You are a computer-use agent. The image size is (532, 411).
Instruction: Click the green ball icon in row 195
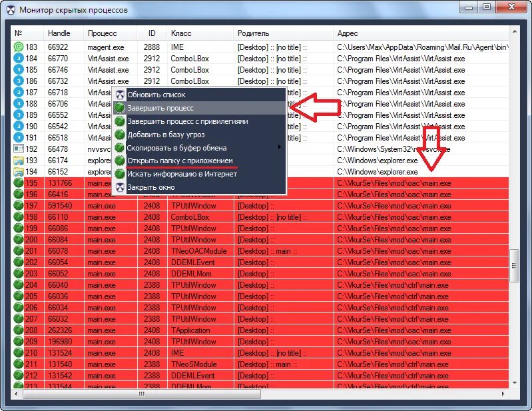click(19, 183)
